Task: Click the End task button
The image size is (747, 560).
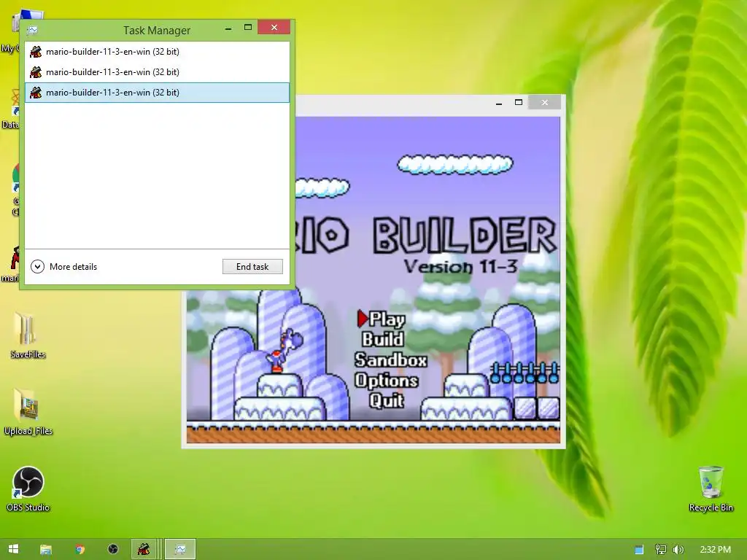Action: point(252,267)
